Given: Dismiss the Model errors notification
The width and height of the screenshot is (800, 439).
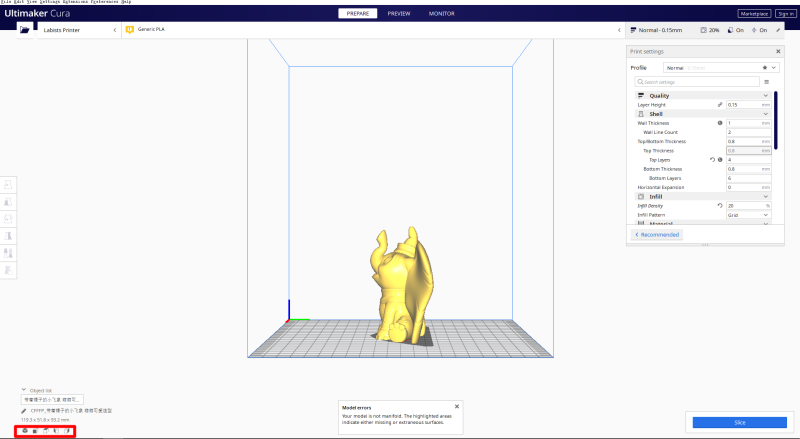Looking at the screenshot, I should [x=457, y=407].
